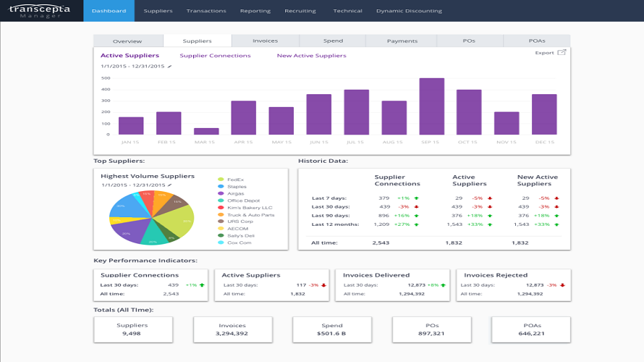Click the MAR 15 bar in chart
The width and height of the screenshot is (644, 362).
click(x=206, y=132)
